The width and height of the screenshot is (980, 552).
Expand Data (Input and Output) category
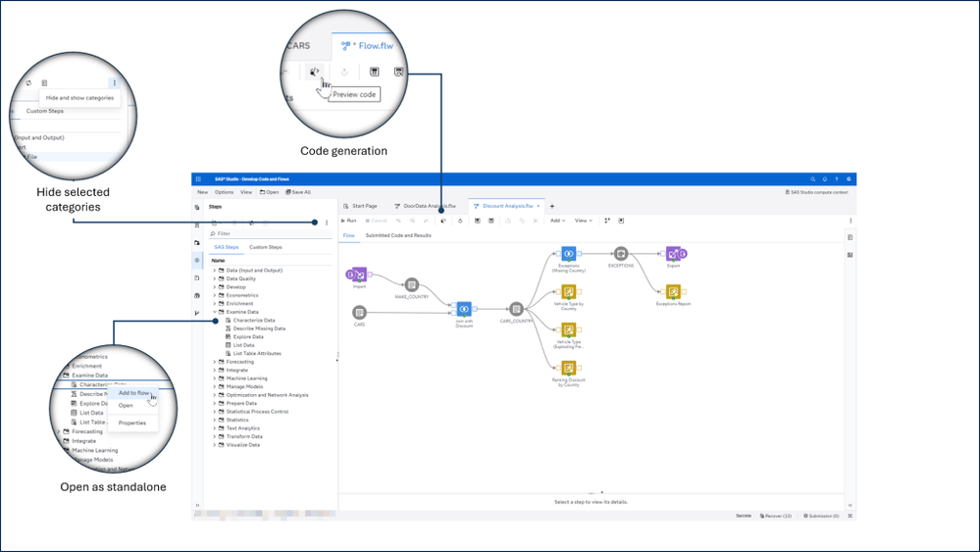(x=215, y=271)
